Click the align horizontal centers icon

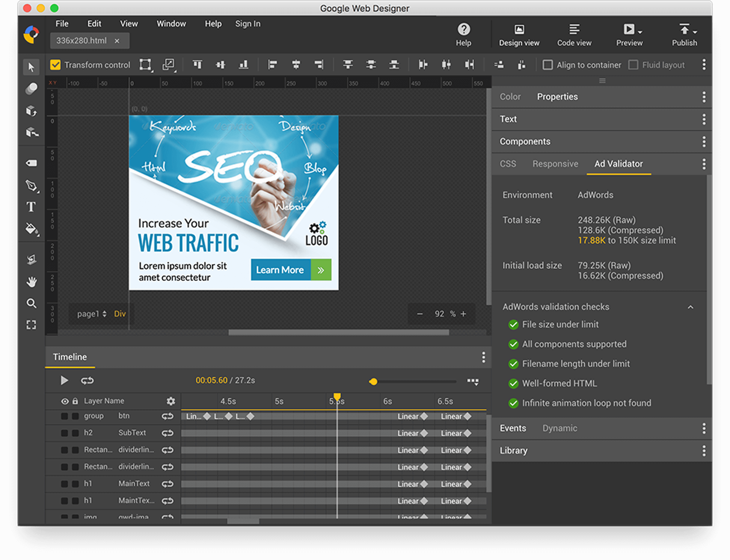(x=296, y=65)
